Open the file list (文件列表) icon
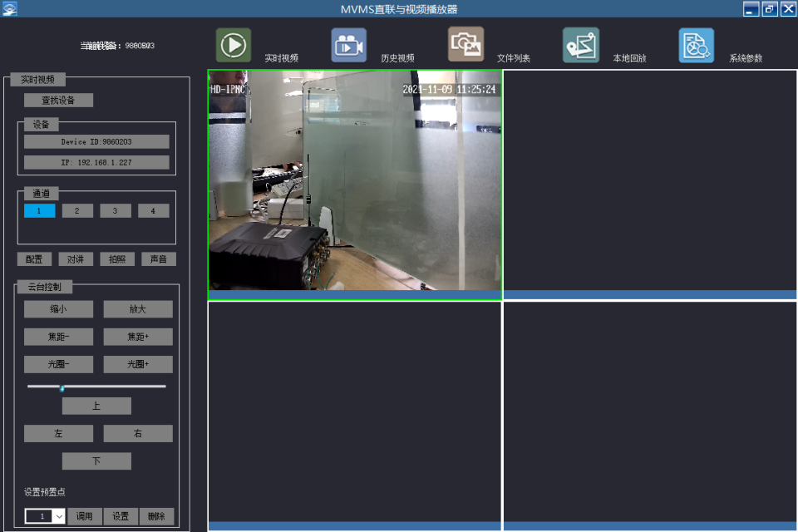Image resolution: width=798 pixels, height=532 pixels. (x=465, y=45)
